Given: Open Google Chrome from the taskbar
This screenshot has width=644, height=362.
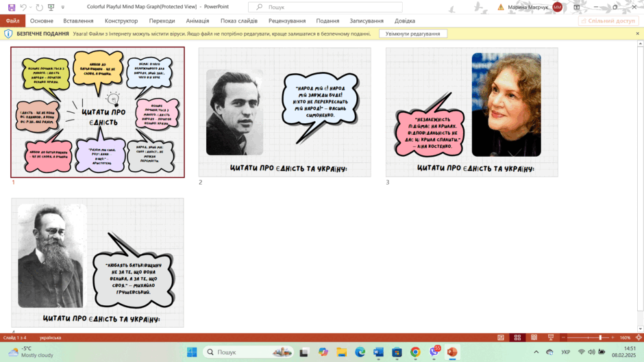Looking at the screenshot, I should pyautogui.click(x=415, y=352).
